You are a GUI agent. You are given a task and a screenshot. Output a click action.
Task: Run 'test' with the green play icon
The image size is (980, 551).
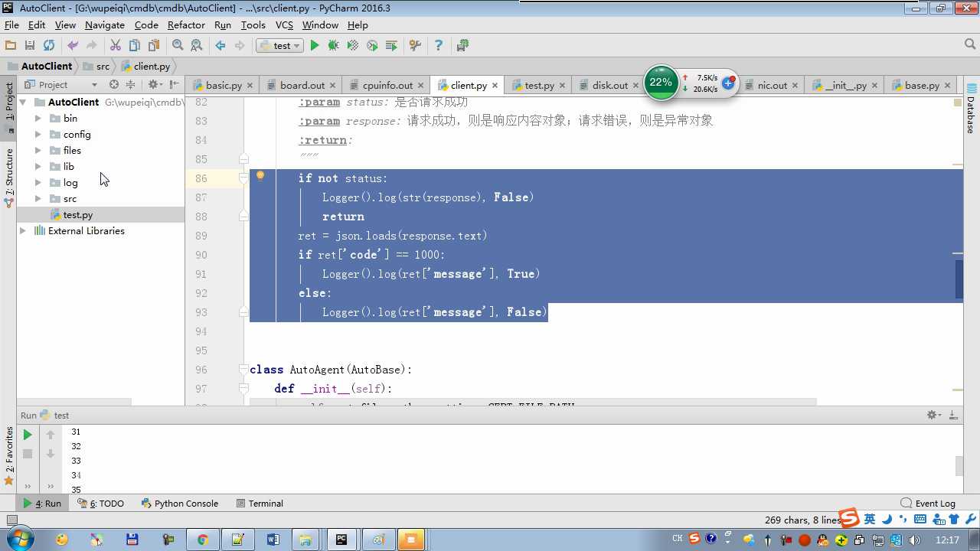pyautogui.click(x=314, y=46)
